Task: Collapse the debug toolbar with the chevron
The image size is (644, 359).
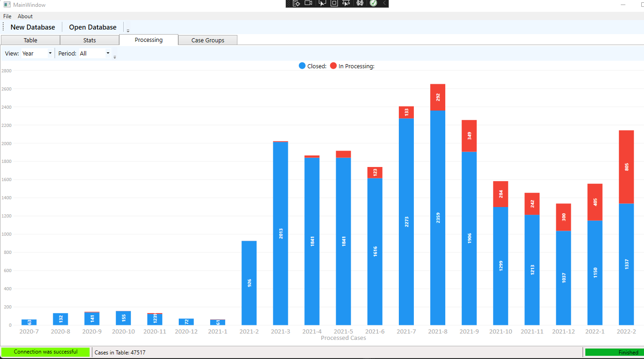Action: click(x=384, y=3)
